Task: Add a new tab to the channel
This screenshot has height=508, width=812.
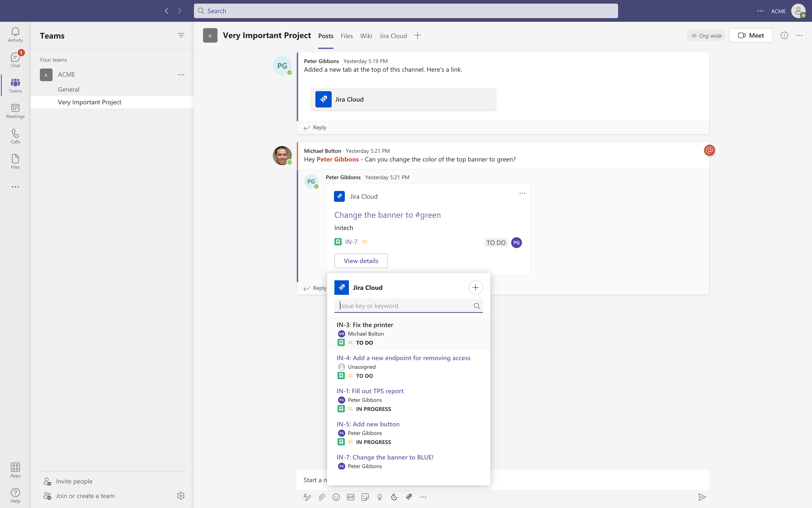Action: tap(417, 35)
